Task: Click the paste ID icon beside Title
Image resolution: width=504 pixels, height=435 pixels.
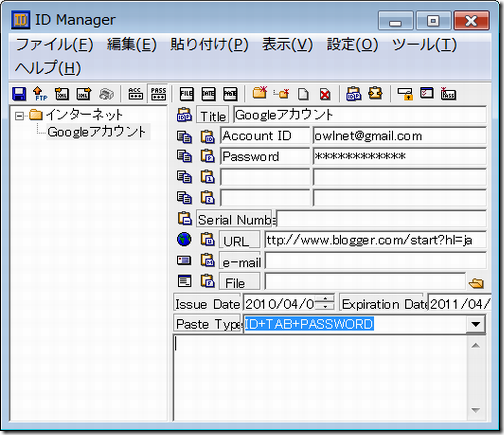Action: (184, 115)
